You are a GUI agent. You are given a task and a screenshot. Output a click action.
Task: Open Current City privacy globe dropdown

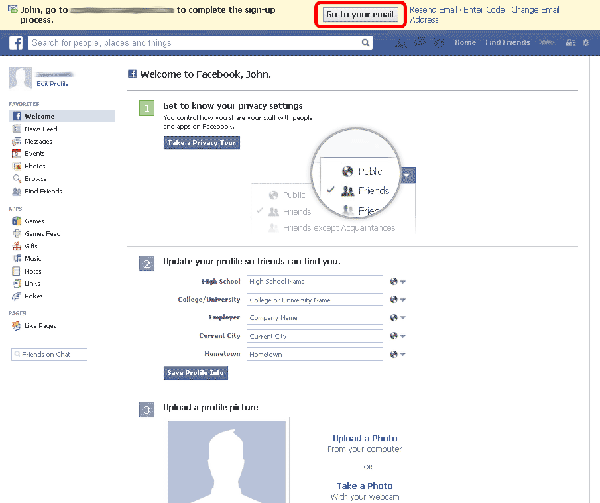coord(398,336)
